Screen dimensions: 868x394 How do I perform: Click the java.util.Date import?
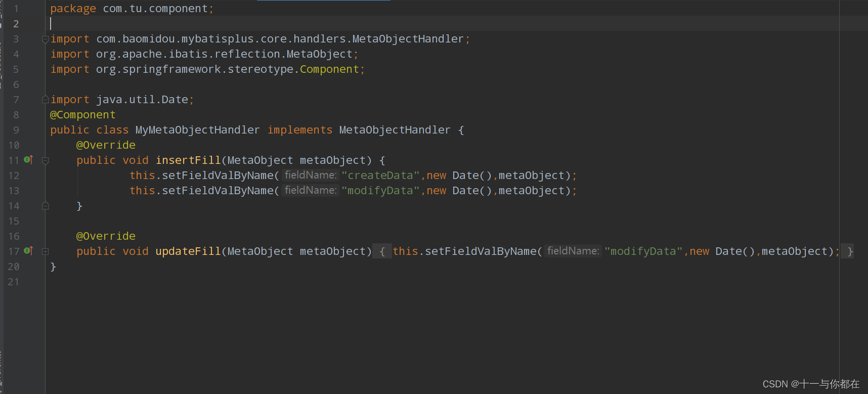[122, 100]
